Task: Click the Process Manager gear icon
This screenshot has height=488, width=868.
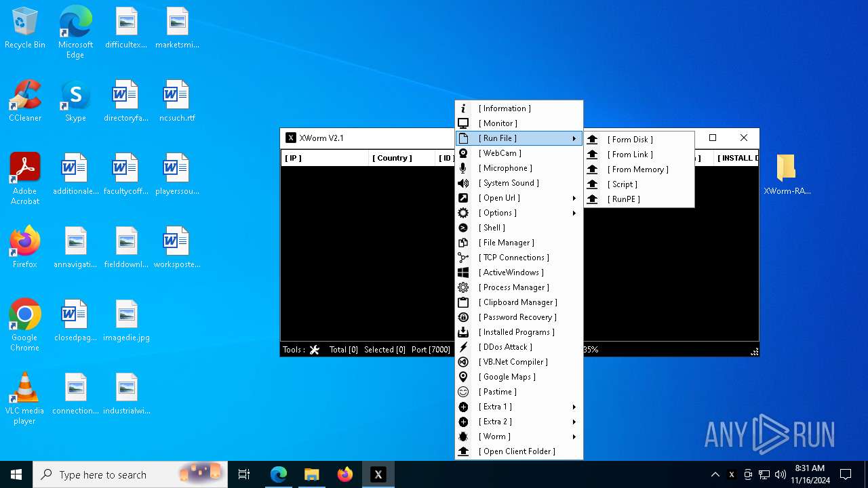Action: pyautogui.click(x=463, y=287)
